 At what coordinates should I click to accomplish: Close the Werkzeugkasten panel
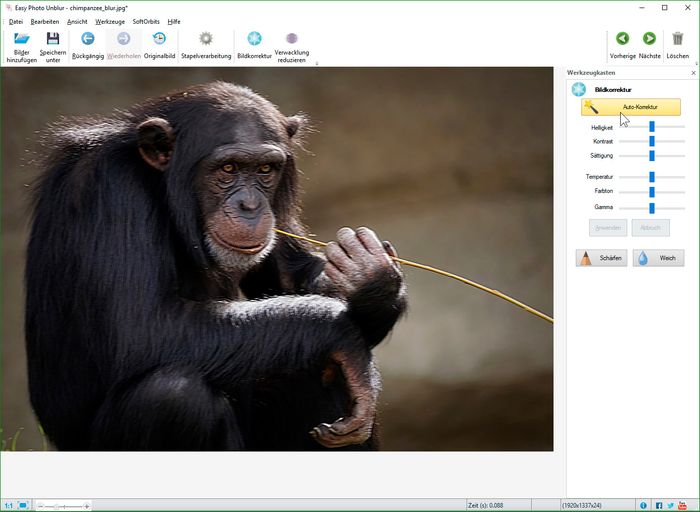point(694,73)
